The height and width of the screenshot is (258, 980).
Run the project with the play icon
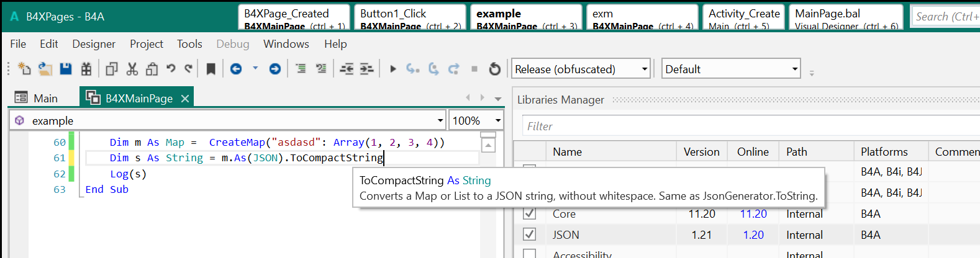392,69
